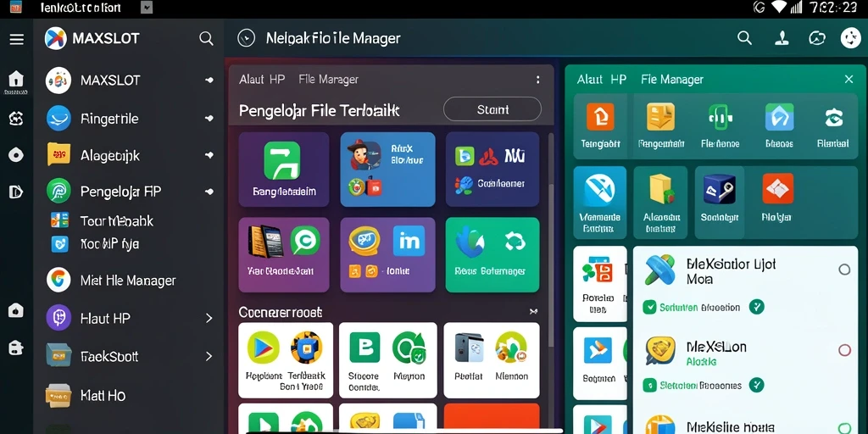Open the blue Rfux Blokue tile
This screenshot has height=434, width=868.
[x=387, y=170]
